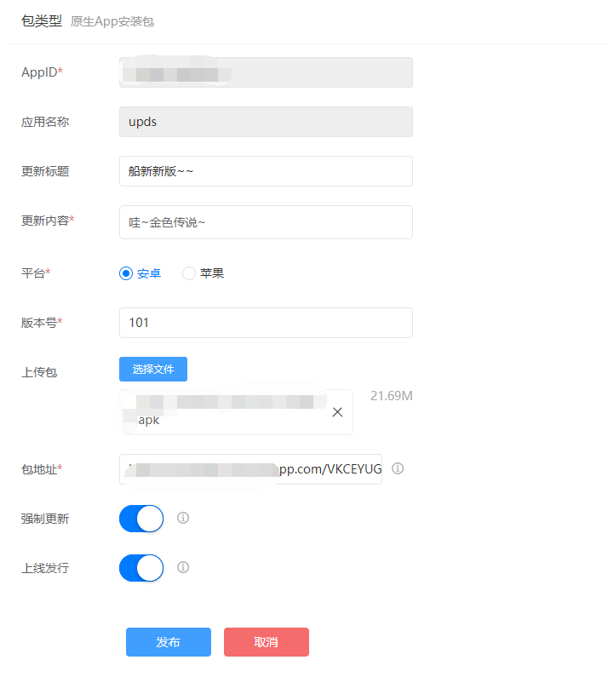This screenshot has width=608, height=700.
Task: Open info icon beside 上线发行 toggle
Action: 183,567
